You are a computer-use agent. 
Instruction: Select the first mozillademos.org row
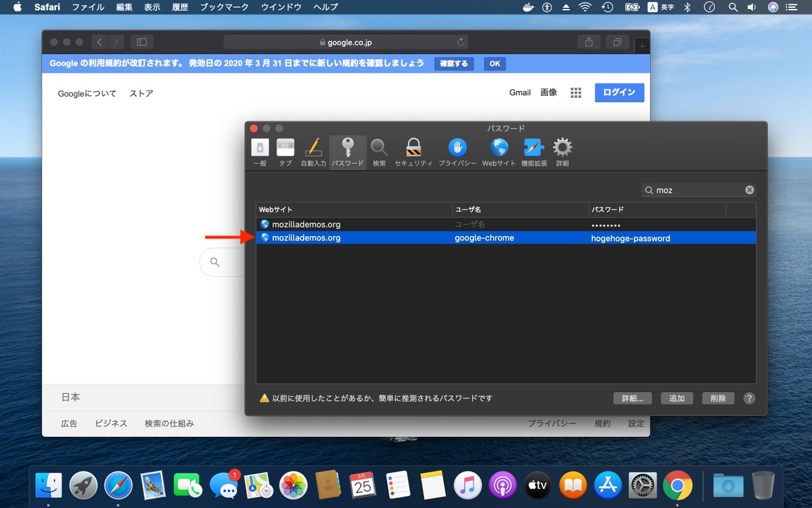coord(506,225)
